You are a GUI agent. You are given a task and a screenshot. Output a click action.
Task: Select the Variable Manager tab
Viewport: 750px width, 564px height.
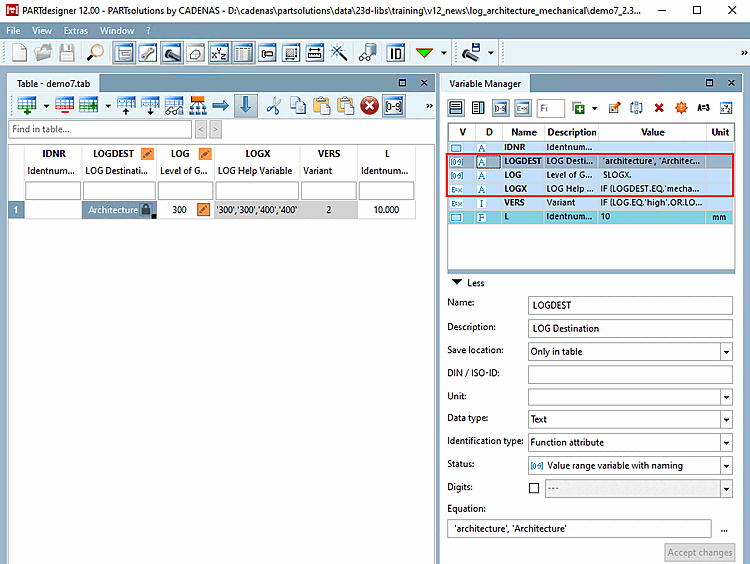(485, 84)
